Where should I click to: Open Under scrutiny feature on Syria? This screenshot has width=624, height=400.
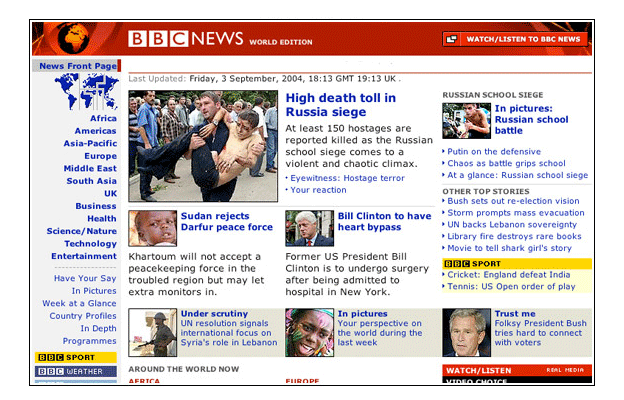pyautogui.click(x=209, y=314)
